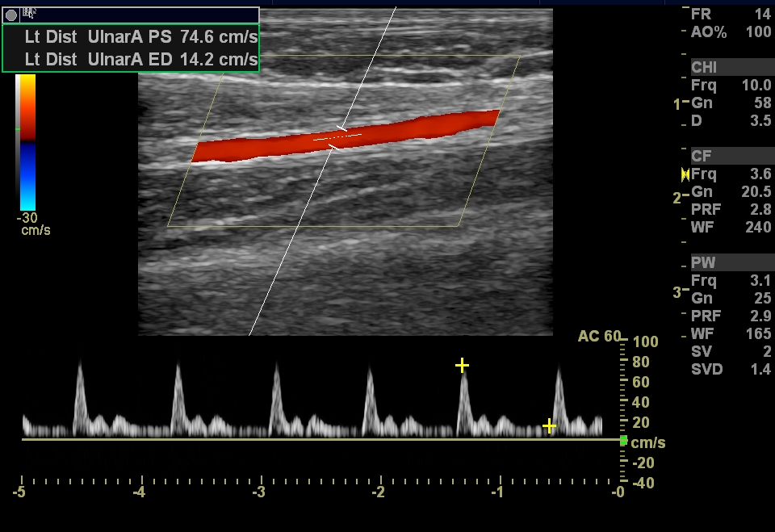
Task: Click the AC 60 angle correction label
Action: [x=600, y=336]
